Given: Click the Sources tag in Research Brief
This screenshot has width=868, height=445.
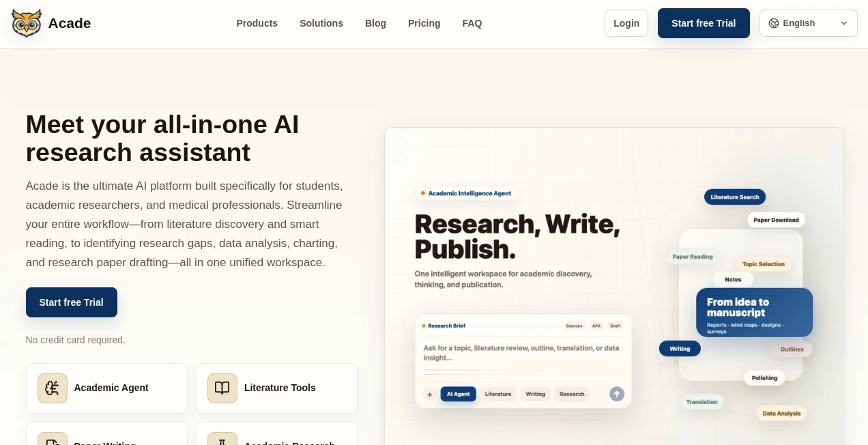Looking at the screenshot, I should tap(574, 326).
